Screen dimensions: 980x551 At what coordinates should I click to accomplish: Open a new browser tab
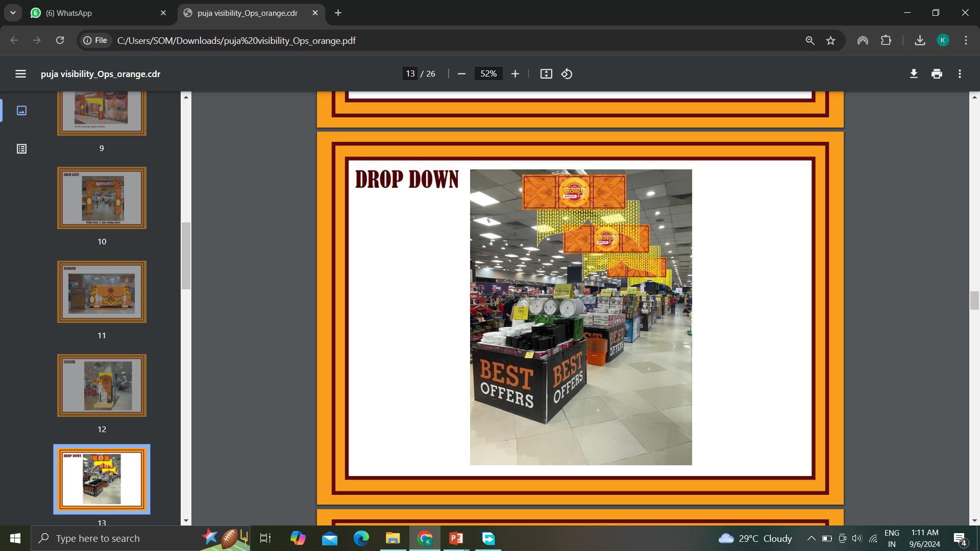[x=338, y=13]
